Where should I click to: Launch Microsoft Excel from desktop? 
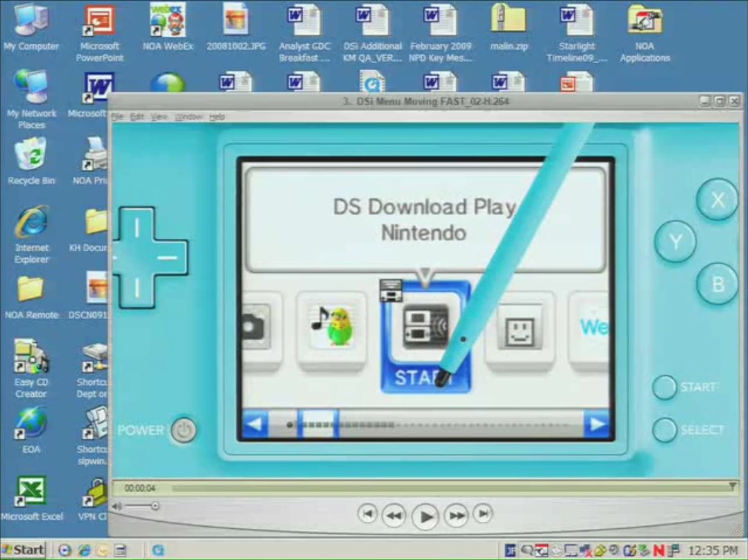[31, 498]
